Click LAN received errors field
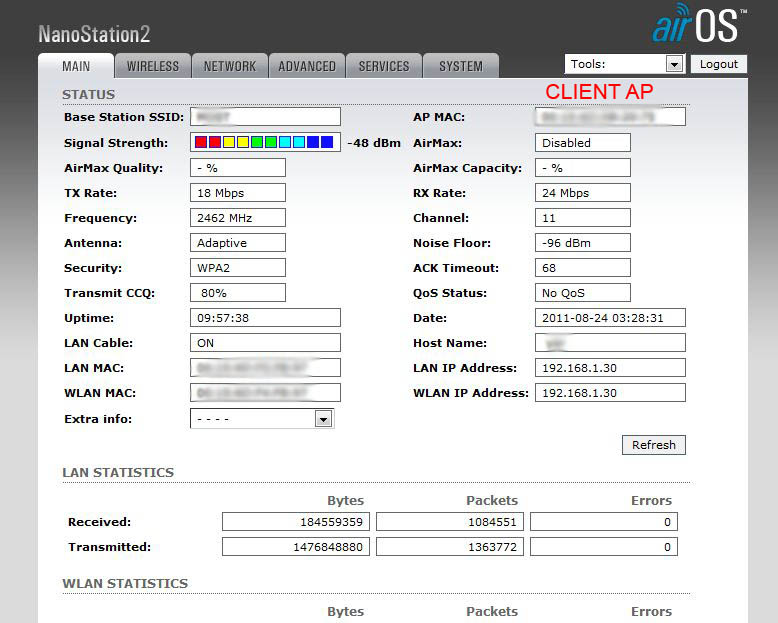Image resolution: width=778 pixels, height=623 pixels. [x=604, y=522]
